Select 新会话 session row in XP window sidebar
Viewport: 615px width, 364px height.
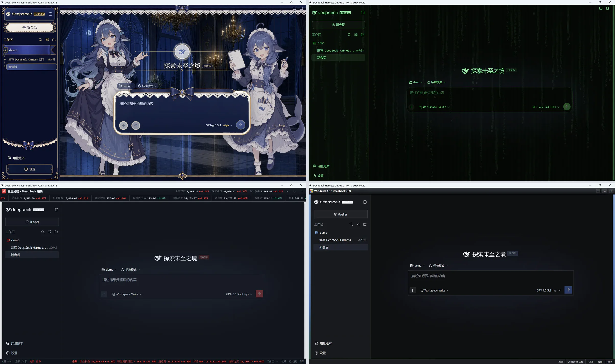[341, 247]
